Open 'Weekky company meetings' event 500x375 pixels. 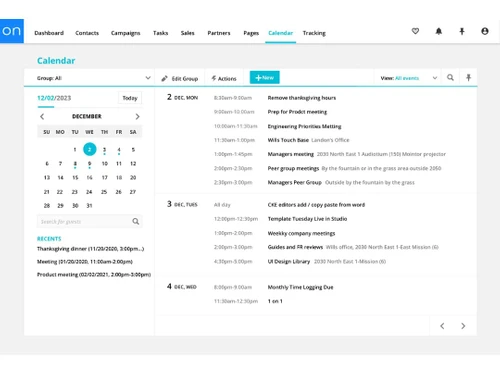(x=301, y=233)
